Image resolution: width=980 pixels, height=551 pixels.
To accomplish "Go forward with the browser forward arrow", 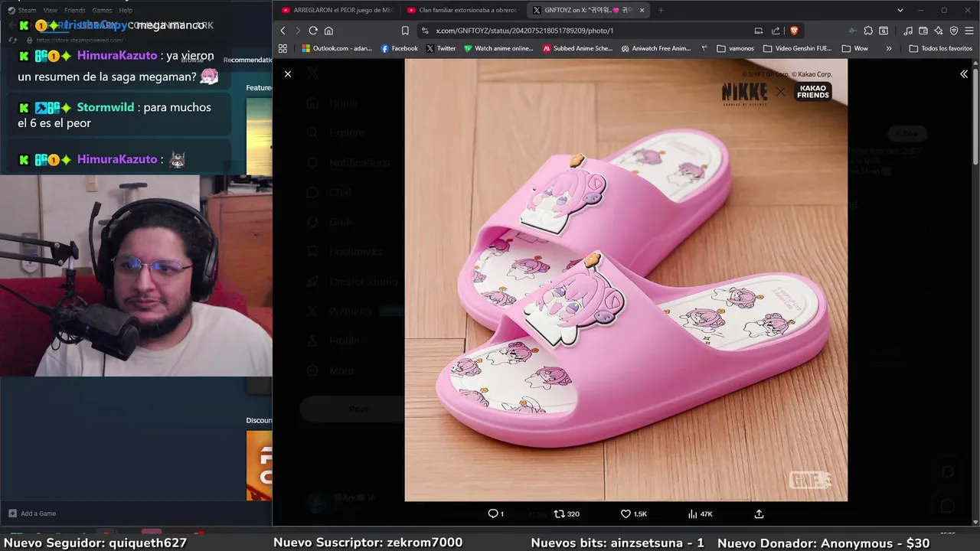I will pos(297,31).
